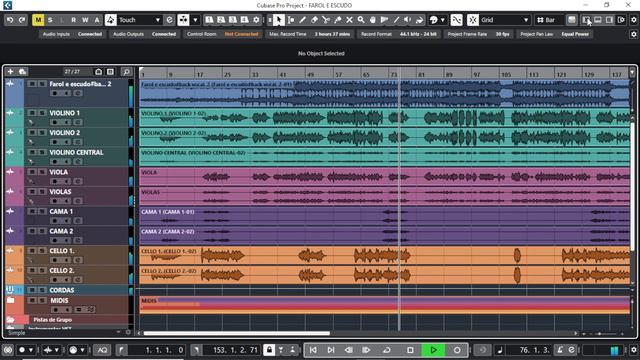Image resolution: width=640 pixels, height=360 pixels.
Task: Click Audio Outputs Connected status
Action: pos(144,34)
